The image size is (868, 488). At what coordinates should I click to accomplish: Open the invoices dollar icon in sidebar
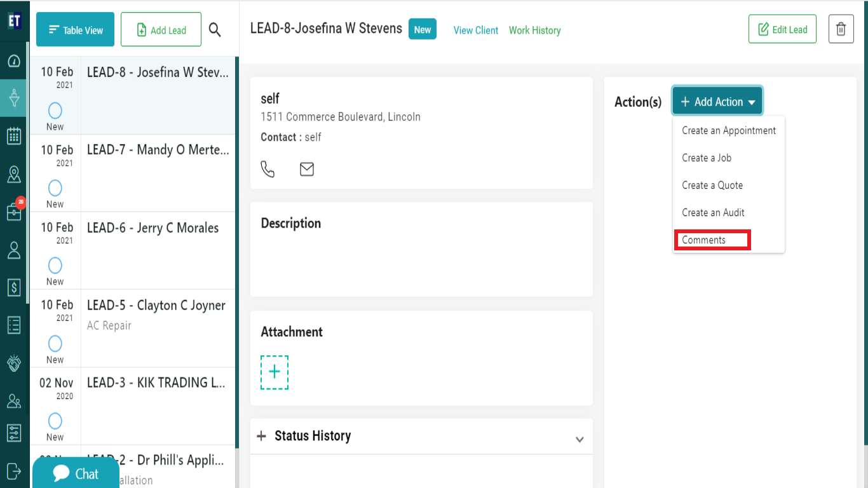13,288
